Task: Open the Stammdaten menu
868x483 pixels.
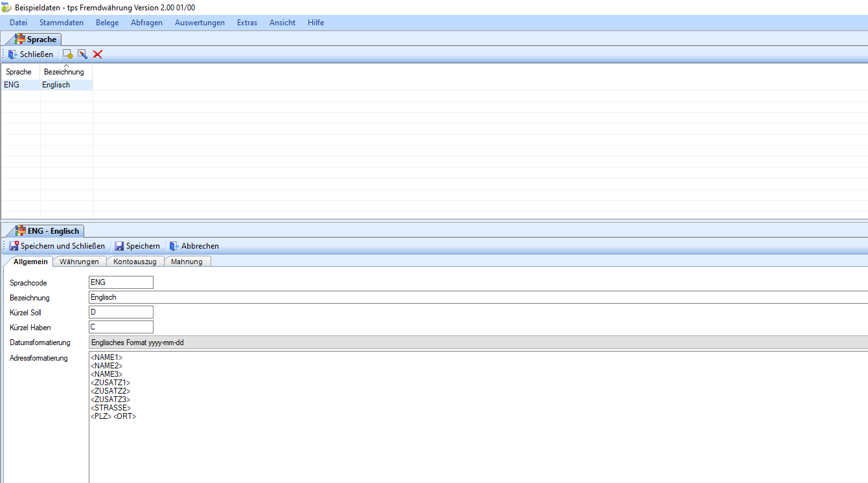Action: 61,23
